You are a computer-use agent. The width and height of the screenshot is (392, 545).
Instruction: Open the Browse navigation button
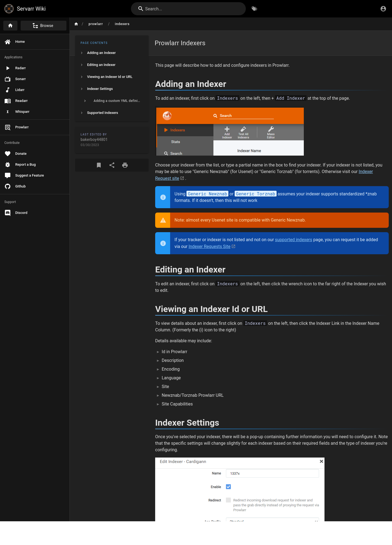44,26
